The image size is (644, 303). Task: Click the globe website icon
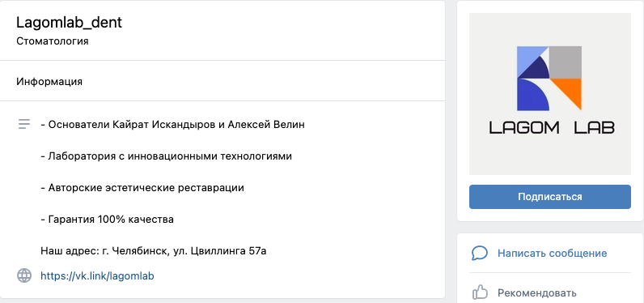click(x=24, y=275)
